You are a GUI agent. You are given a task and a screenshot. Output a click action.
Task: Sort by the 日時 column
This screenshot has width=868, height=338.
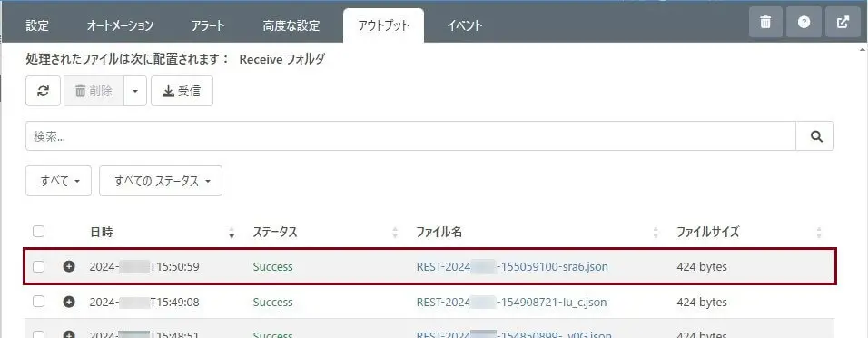coord(232,233)
